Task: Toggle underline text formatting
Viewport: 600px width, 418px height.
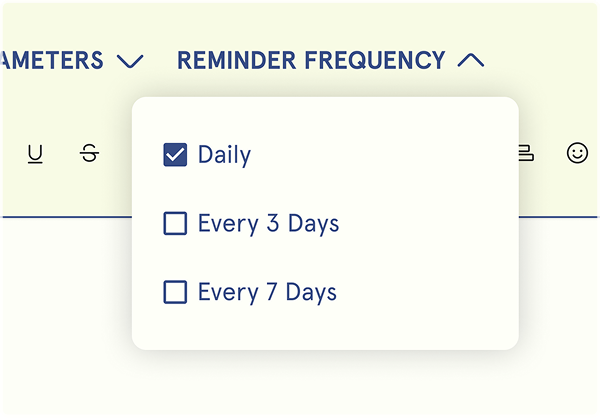Action: pyautogui.click(x=36, y=154)
